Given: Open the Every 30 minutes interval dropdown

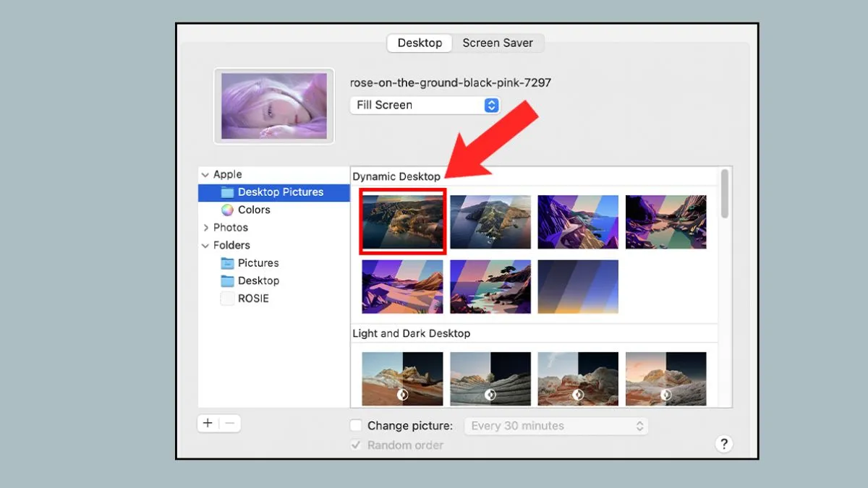Looking at the screenshot, I should pos(556,426).
